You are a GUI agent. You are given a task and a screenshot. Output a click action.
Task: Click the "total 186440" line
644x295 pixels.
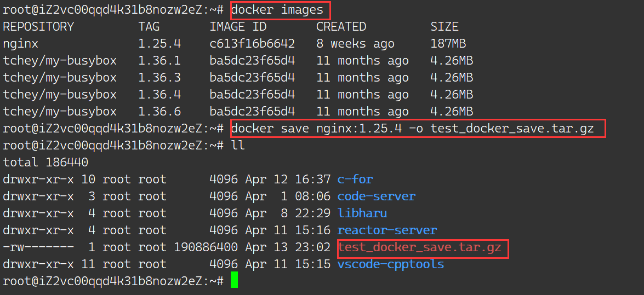click(x=45, y=162)
